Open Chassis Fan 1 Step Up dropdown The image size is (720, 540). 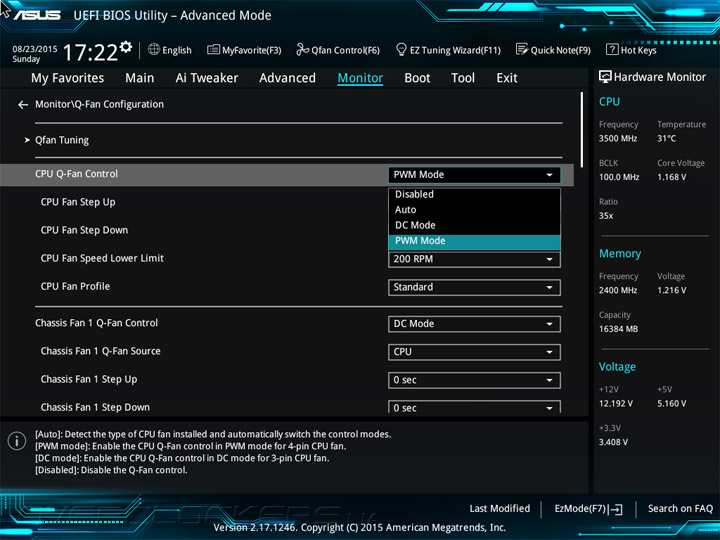[x=474, y=380]
